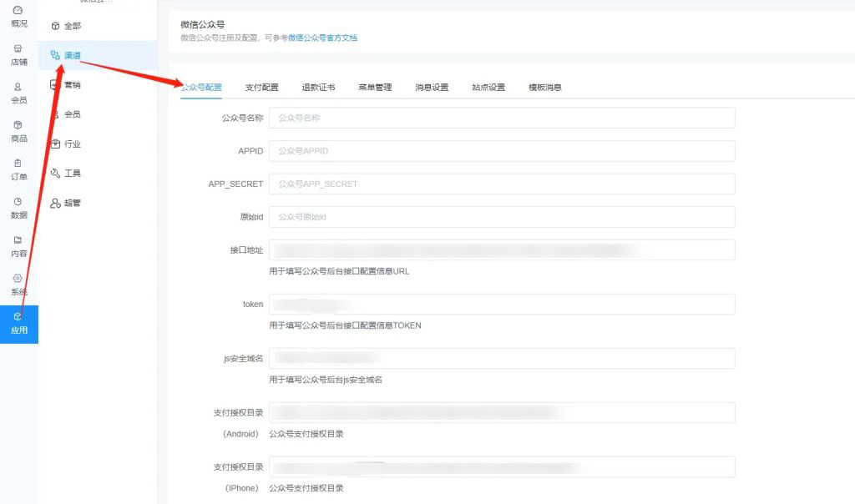Click into the token field
Viewport: 855px width, 504px height.
pos(502,304)
